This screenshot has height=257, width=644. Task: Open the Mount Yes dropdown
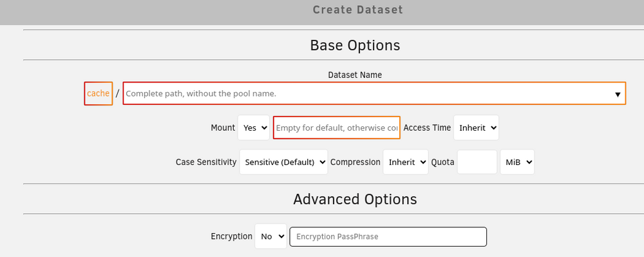253,128
